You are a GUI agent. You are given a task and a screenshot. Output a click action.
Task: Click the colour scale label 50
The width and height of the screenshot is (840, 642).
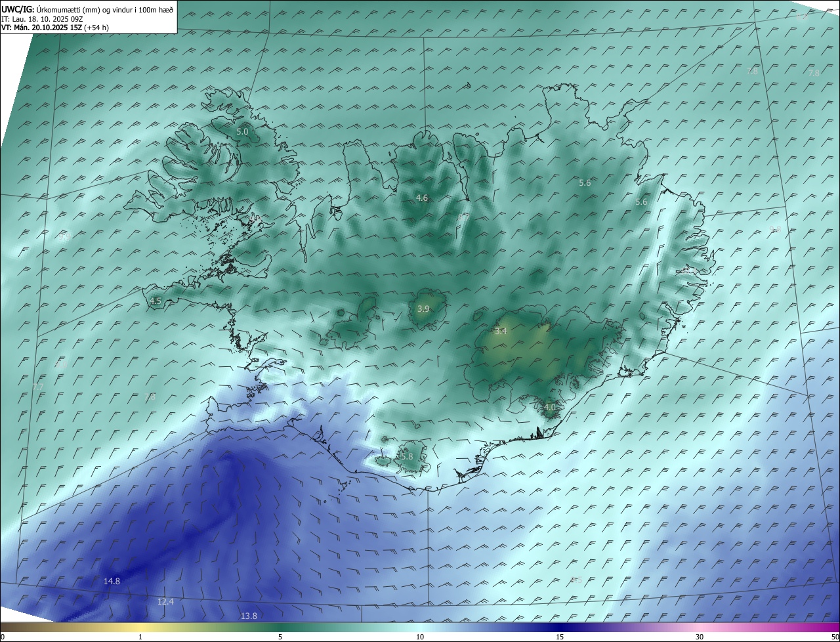click(x=835, y=637)
